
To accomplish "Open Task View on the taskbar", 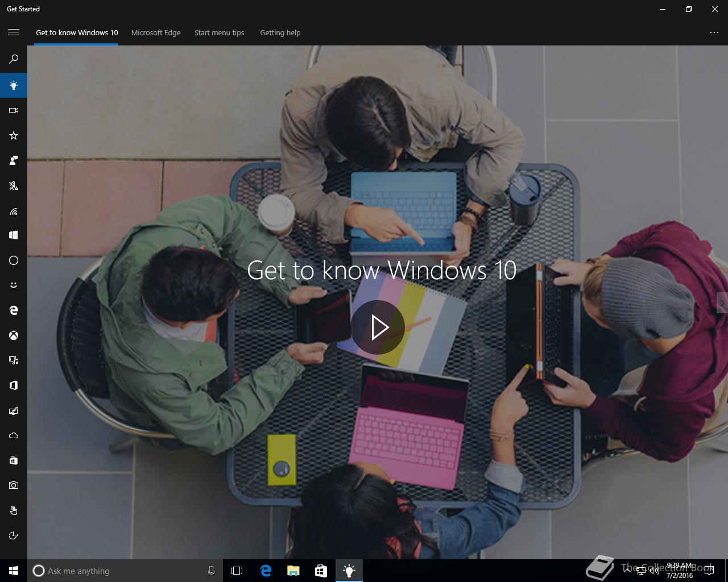I will click(x=237, y=571).
